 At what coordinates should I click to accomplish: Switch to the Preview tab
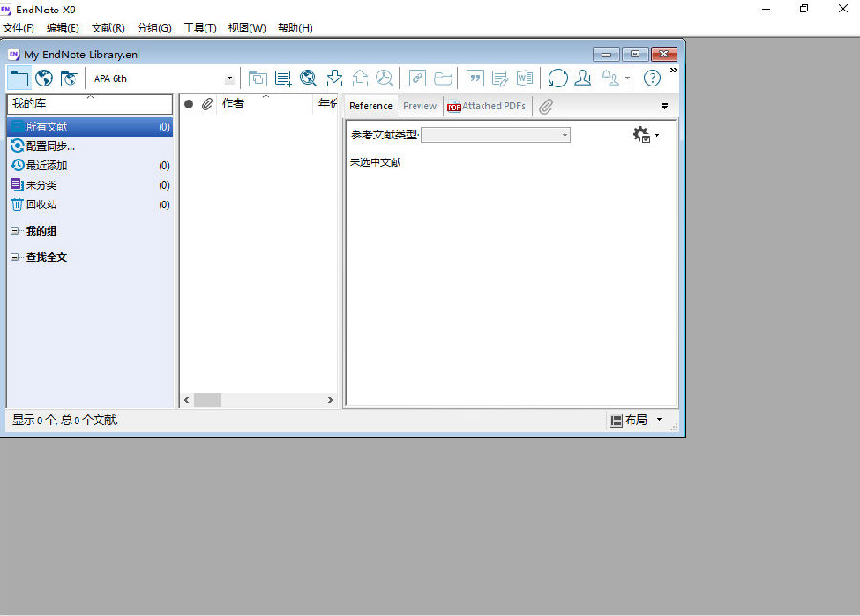coord(420,106)
